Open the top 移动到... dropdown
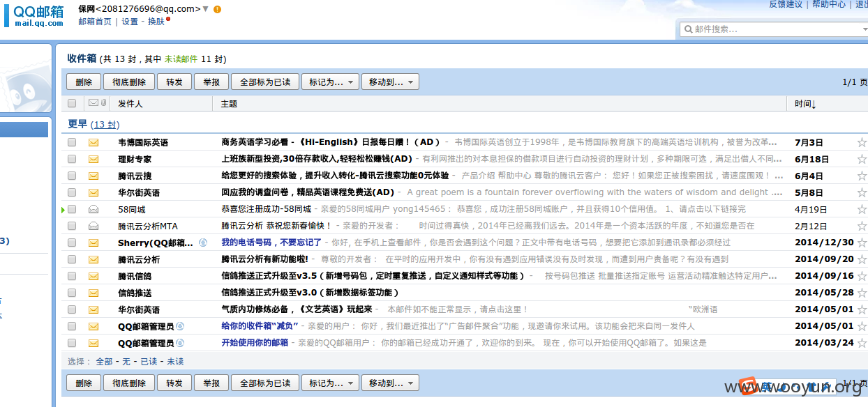This screenshot has width=868, height=407. point(390,82)
